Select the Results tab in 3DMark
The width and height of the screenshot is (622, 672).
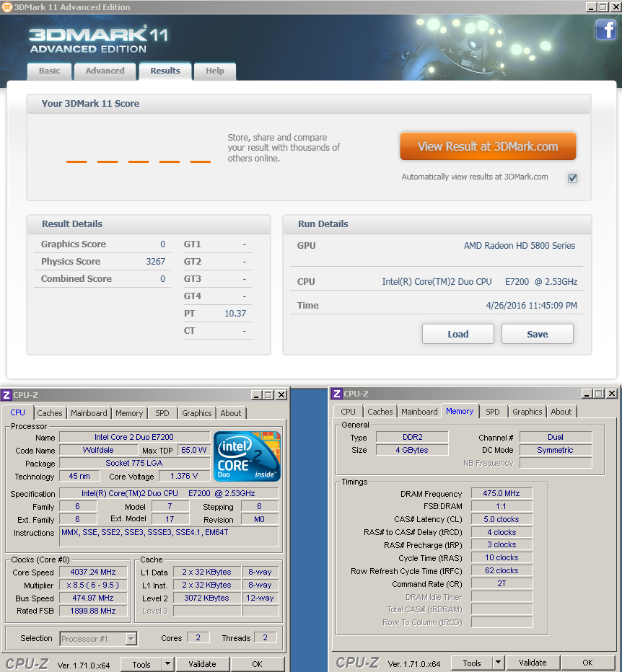point(165,71)
